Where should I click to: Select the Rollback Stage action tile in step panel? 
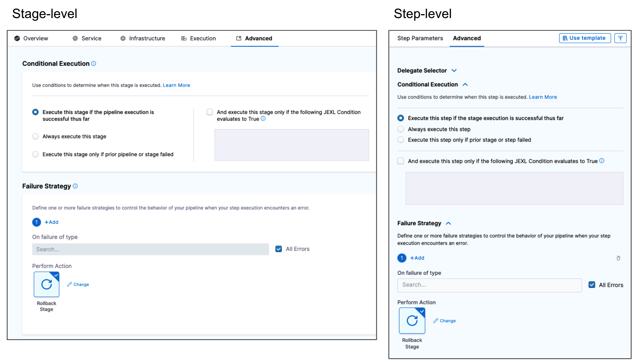(412, 321)
